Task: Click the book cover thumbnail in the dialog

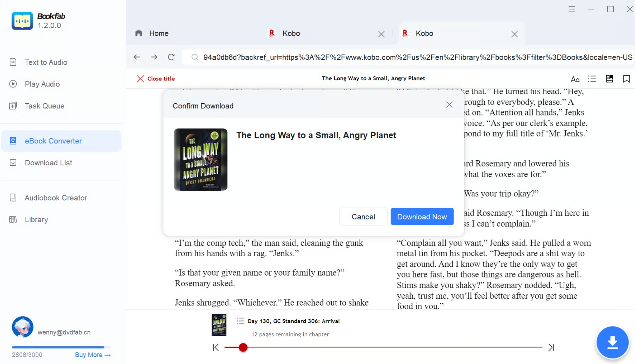Action: [x=200, y=160]
